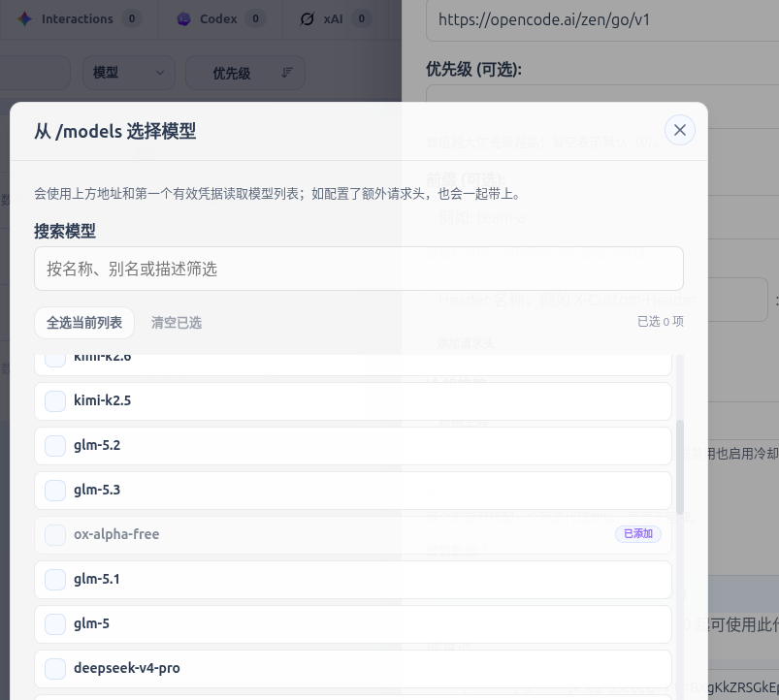
Task: Open the Codex tab
Action: [221, 18]
